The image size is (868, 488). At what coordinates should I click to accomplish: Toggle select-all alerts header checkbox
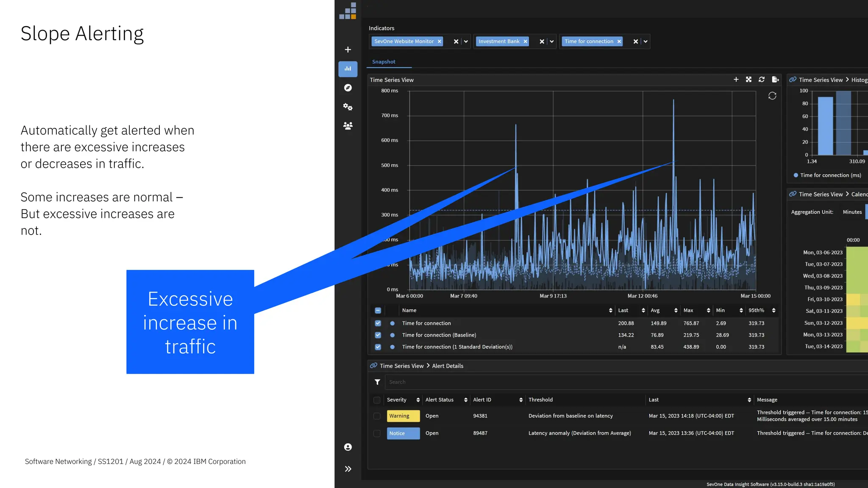pyautogui.click(x=377, y=400)
